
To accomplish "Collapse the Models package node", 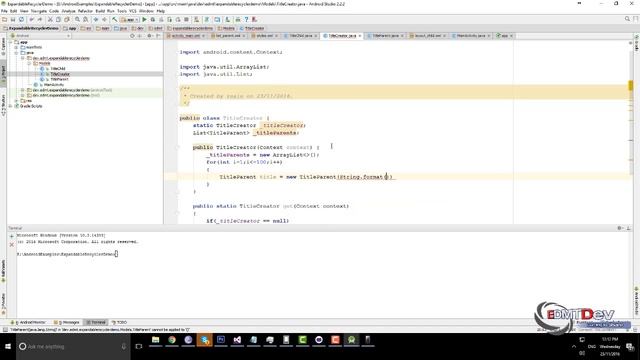I will coord(29,63).
